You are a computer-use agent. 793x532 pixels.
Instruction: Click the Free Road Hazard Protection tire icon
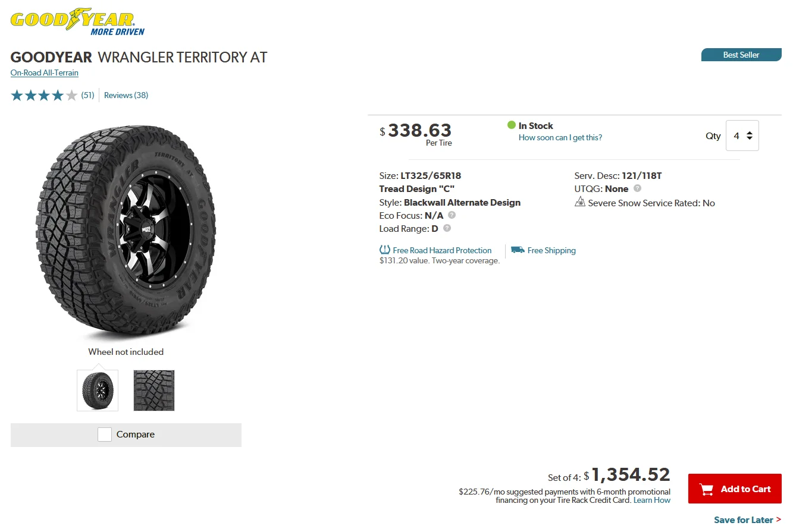pyautogui.click(x=385, y=250)
